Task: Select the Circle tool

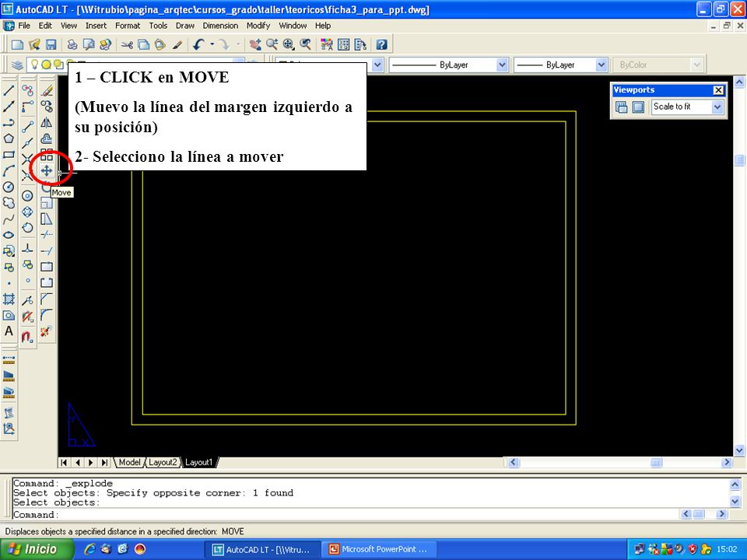Action: (x=9, y=187)
